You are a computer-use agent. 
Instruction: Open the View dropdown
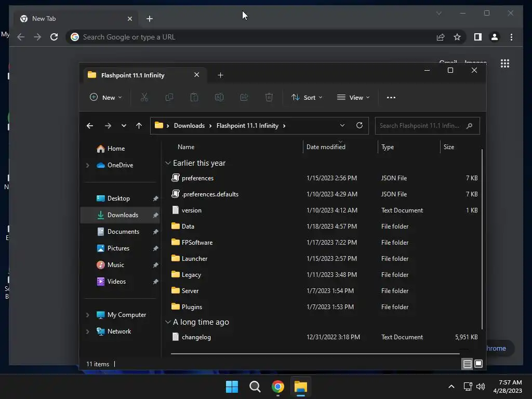(x=353, y=97)
